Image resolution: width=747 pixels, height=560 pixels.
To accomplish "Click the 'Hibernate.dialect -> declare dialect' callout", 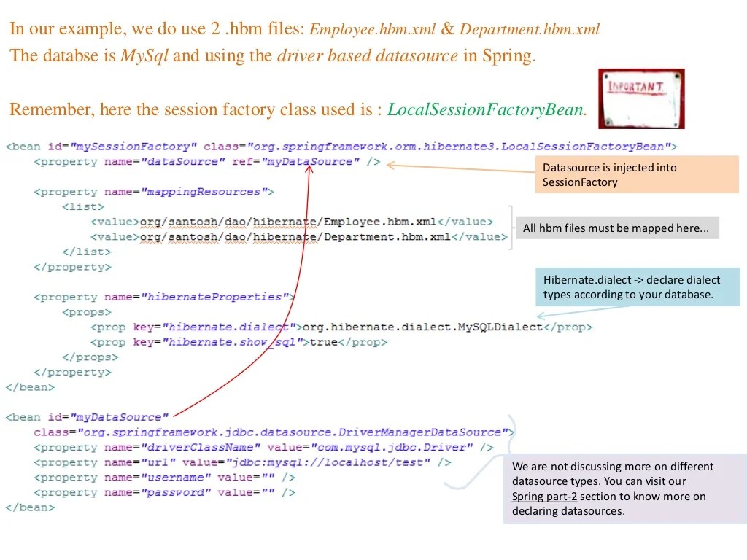I will (638, 287).
